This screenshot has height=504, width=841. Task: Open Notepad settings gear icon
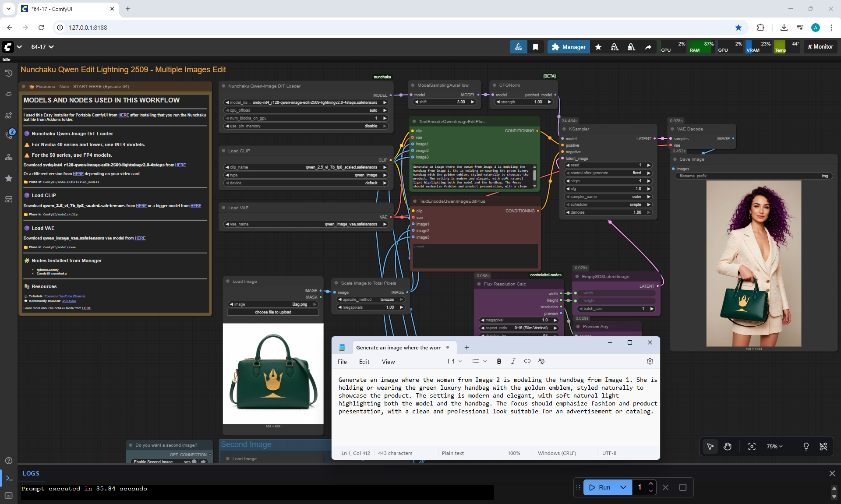coord(650,361)
